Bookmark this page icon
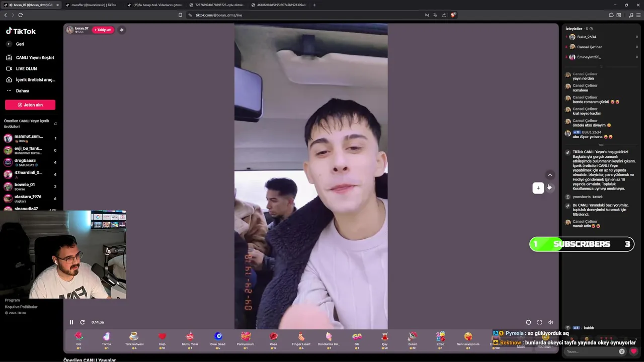Image resolution: width=644 pixels, height=362 pixels. click(180, 15)
